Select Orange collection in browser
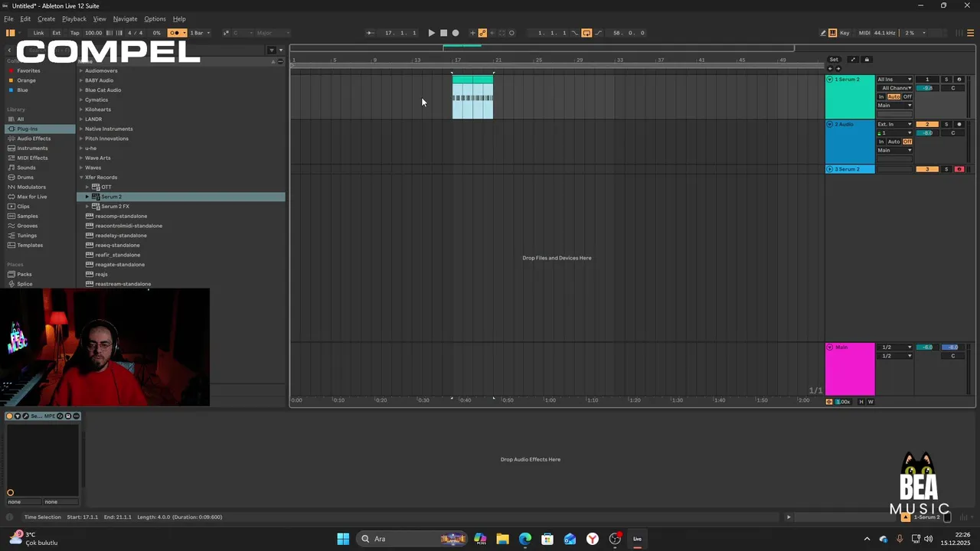Screen dimensions: 980x551 pyautogui.click(x=26, y=80)
